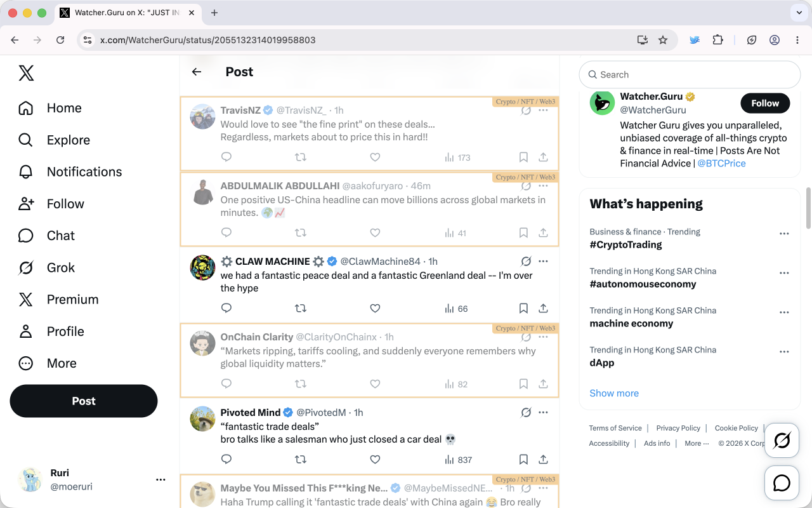
Task: Share TravisNZ's post
Action: tap(543, 157)
